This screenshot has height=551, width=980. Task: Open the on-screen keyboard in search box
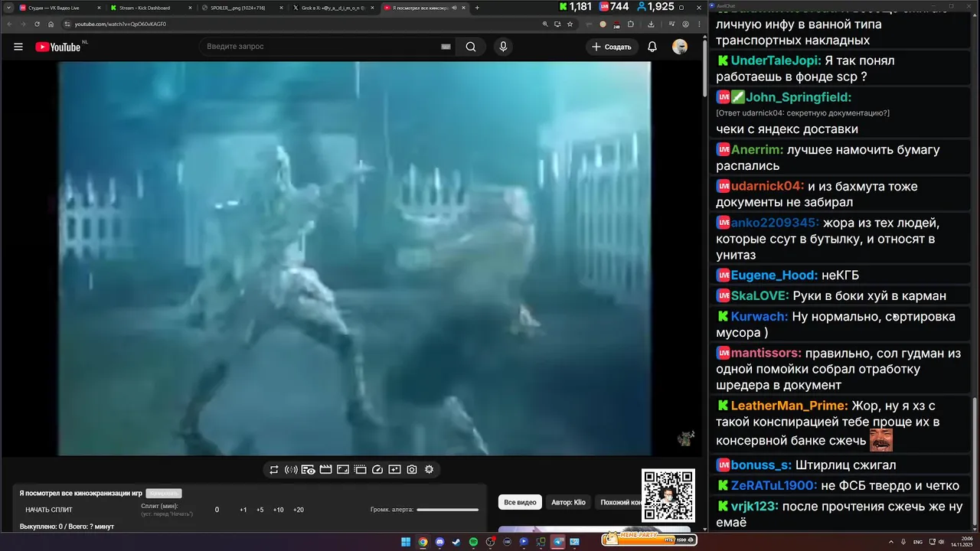coord(446,47)
